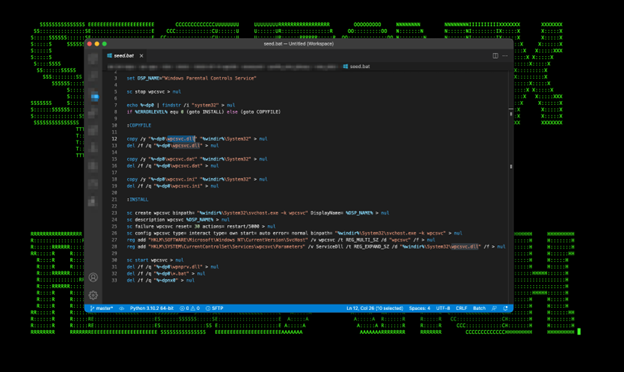Screen dimensions: 624x372
Task: Change CRLF end of line sequence
Action: (461, 308)
